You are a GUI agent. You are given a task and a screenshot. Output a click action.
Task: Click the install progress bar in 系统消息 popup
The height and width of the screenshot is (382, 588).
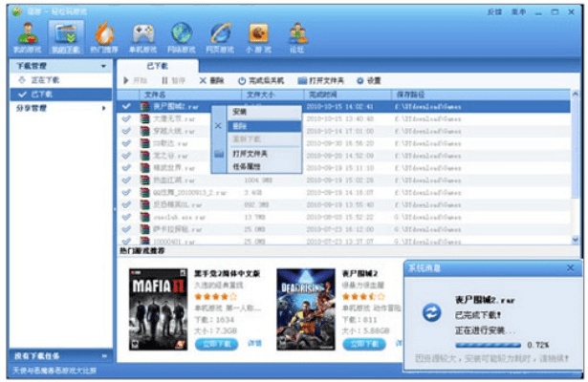[488, 343]
